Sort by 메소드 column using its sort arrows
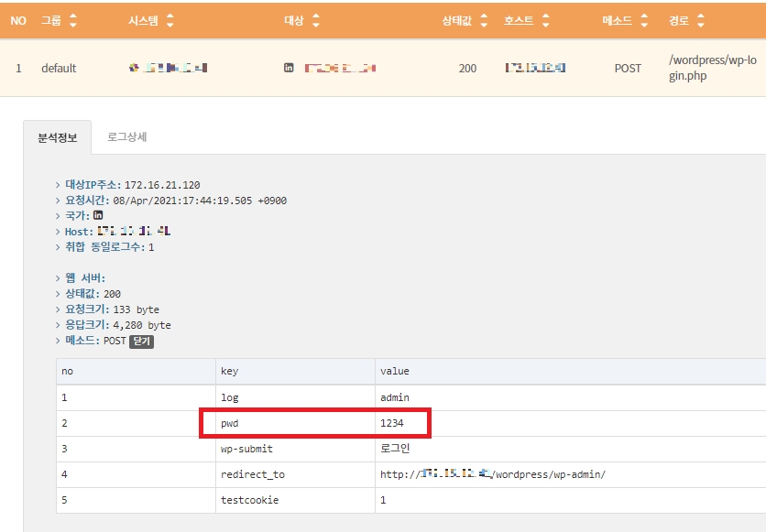 click(645, 20)
